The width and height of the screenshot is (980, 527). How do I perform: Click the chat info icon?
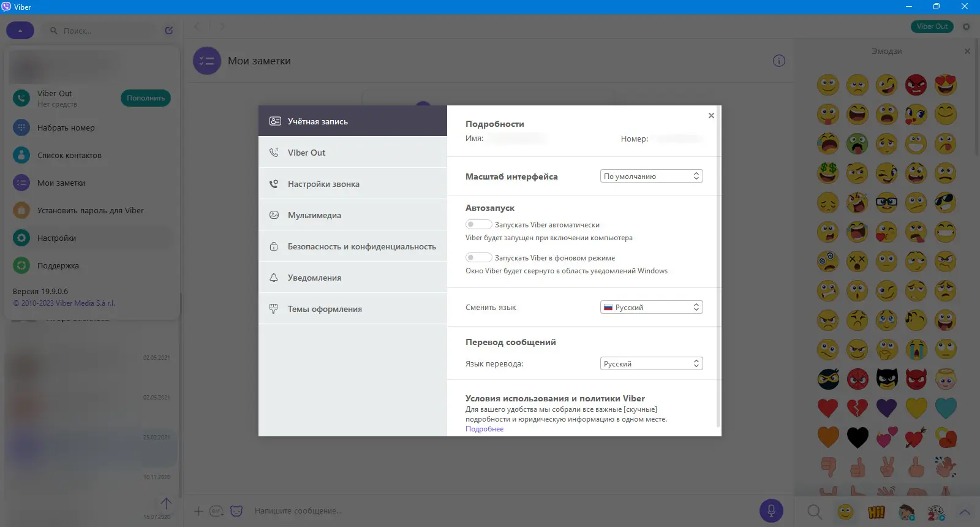click(778, 61)
